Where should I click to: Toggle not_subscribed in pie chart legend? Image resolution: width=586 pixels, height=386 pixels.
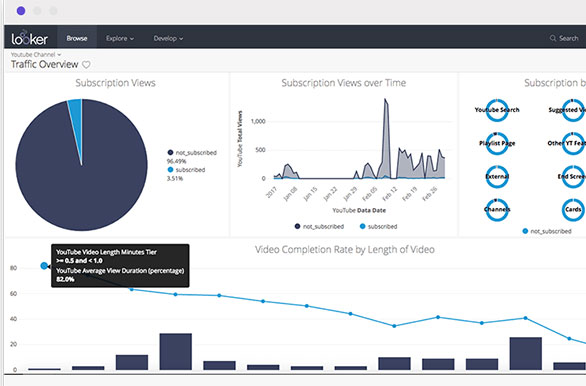[x=192, y=152]
